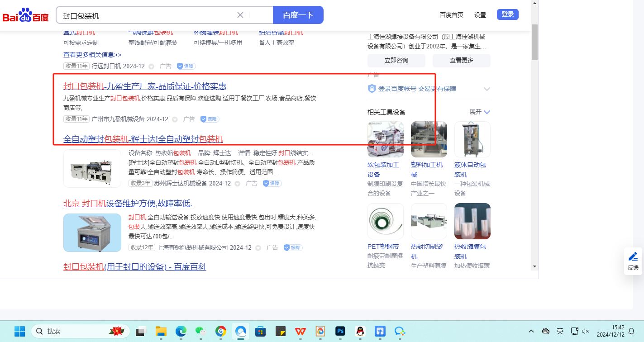The image size is (644, 342).
Task: Open dropdown arrow beside 上海青钢包装机械有限公司 2024-12
Action: point(258,248)
